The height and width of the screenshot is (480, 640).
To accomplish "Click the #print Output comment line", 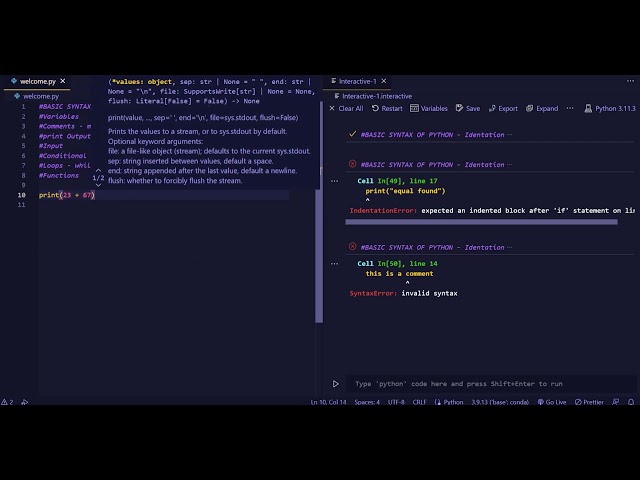I will click(x=64, y=136).
